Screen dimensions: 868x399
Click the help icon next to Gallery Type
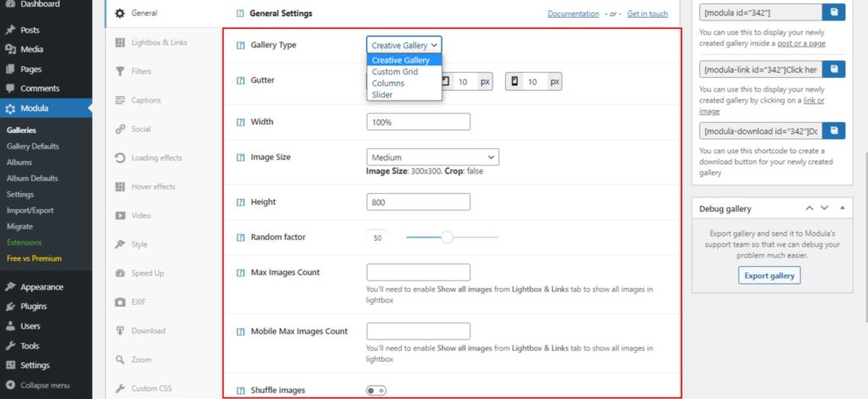(240, 45)
